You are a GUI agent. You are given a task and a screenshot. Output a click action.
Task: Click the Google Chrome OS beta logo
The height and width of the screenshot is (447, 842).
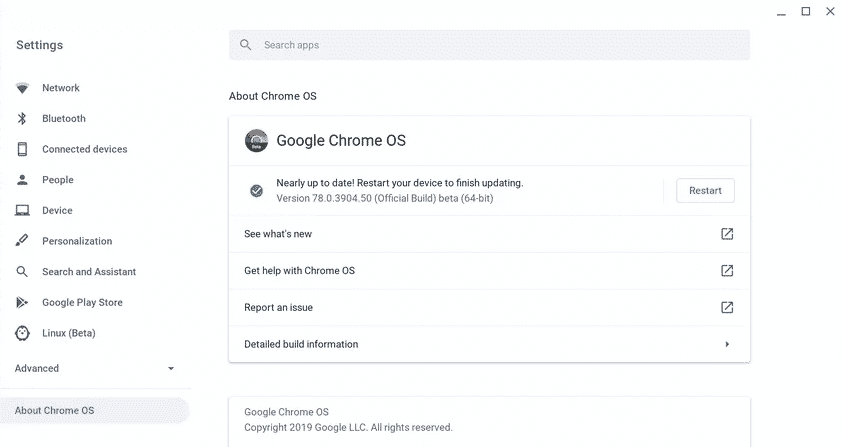[256, 141]
